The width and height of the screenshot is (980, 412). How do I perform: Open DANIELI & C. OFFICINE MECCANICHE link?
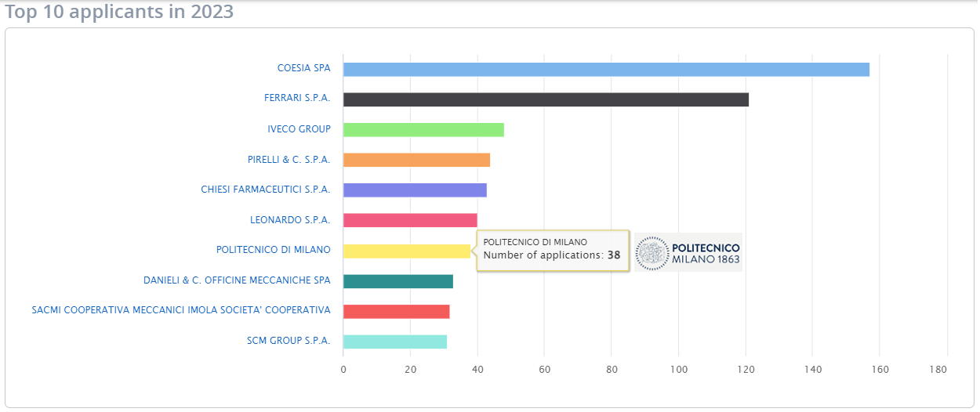[237, 280]
